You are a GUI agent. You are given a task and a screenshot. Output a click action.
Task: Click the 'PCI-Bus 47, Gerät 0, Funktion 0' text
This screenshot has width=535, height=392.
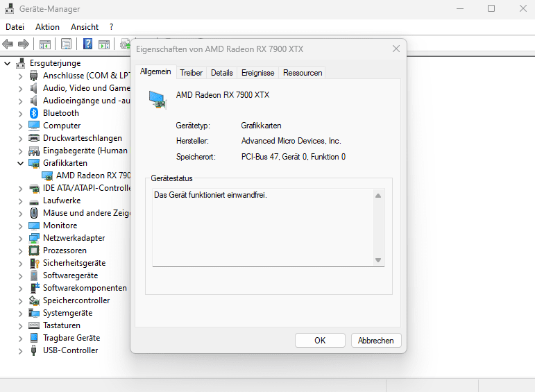(294, 157)
